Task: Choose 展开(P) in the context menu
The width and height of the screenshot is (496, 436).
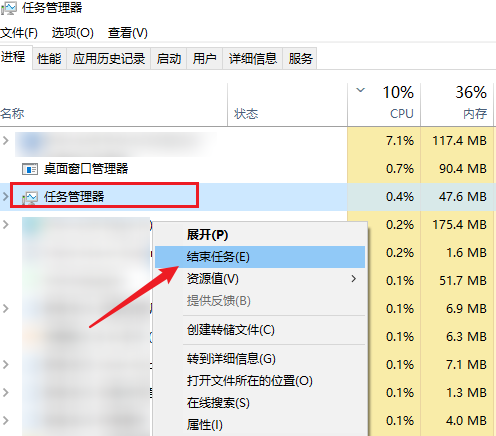Action: pyautogui.click(x=260, y=235)
